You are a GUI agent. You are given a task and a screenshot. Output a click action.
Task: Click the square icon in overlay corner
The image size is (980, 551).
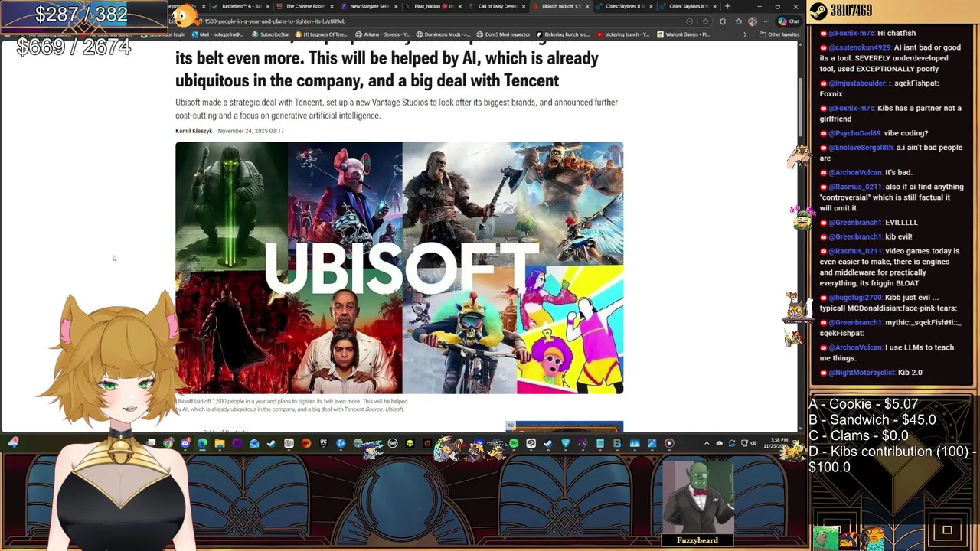[x=947, y=530]
